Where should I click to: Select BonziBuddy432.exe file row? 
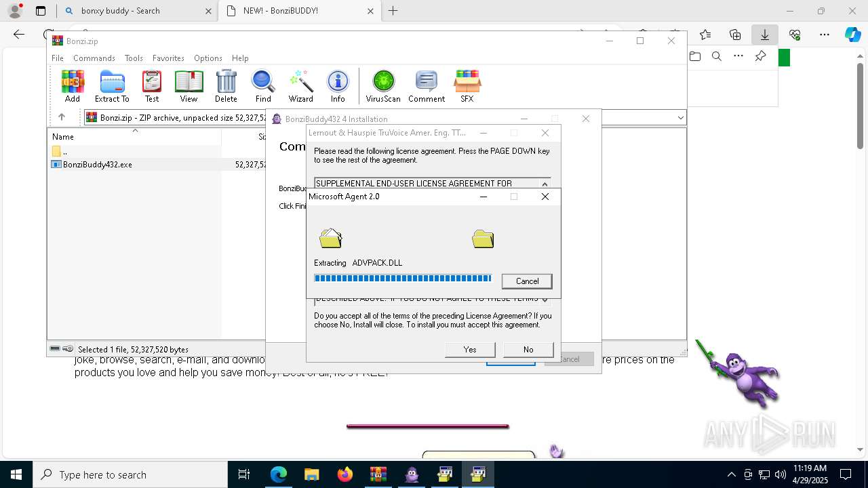[156, 165]
